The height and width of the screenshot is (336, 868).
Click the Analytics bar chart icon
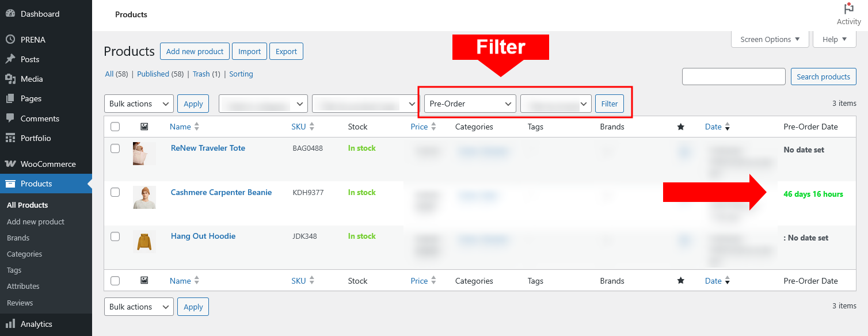point(10,324)
